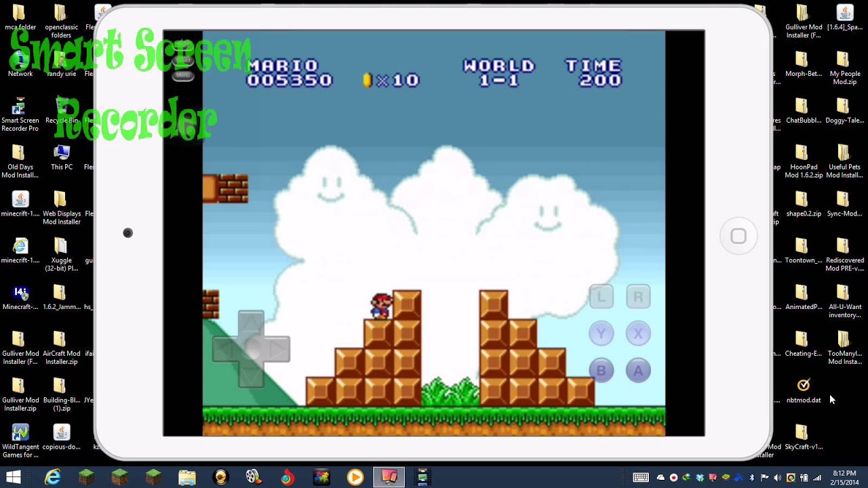Tap the A button on the emulator overlay

pos(638,371)
